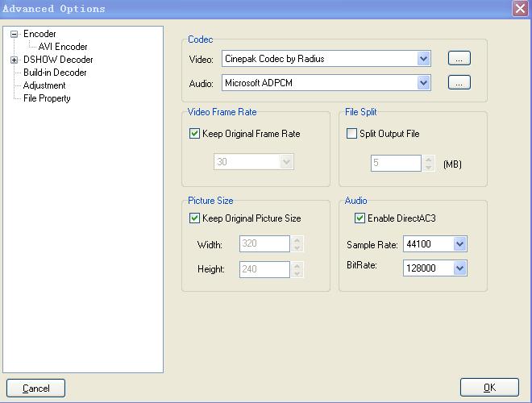532x403 pixels.
Task: Open the Sample Rate dropdown
Action: coord(459,244)
